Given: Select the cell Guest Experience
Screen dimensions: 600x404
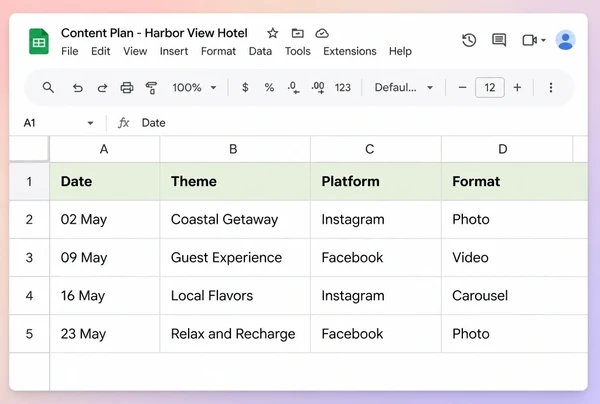Looking at the screenshot, I should click(235, 257).
